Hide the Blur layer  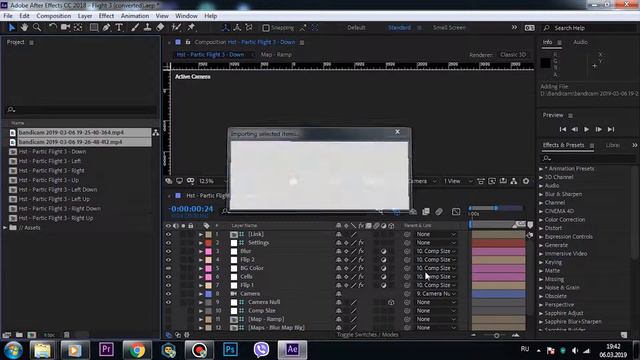click(x=168, y=251)
